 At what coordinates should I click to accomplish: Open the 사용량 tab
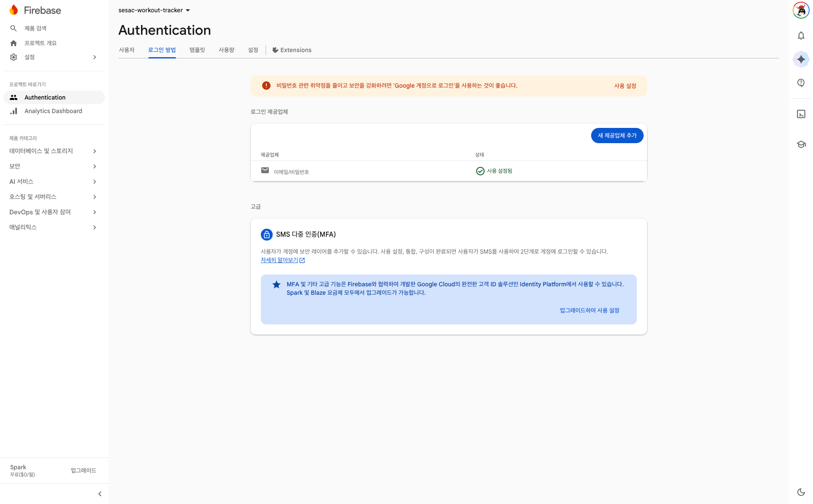click(227, 50)
